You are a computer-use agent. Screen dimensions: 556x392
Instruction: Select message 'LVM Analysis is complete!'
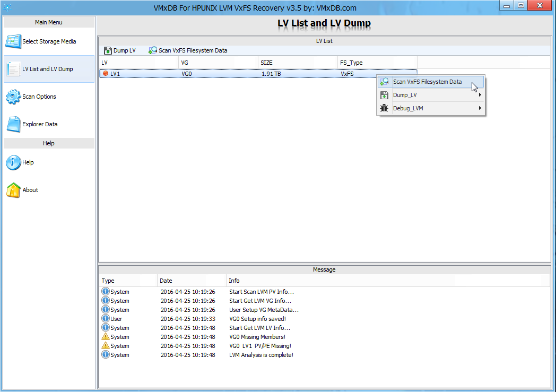tap(262, 355)
